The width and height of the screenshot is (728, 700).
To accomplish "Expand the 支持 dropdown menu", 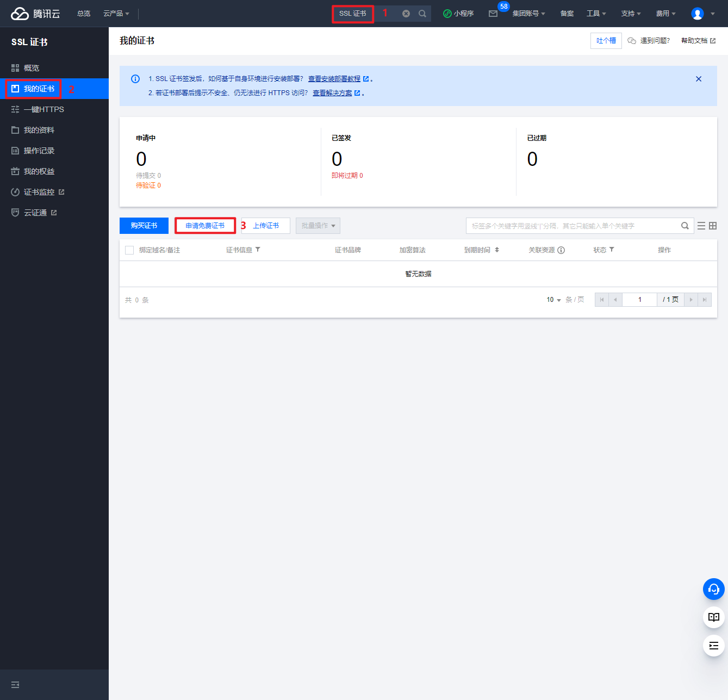I will pyautogui.click(x=631, y=14).
